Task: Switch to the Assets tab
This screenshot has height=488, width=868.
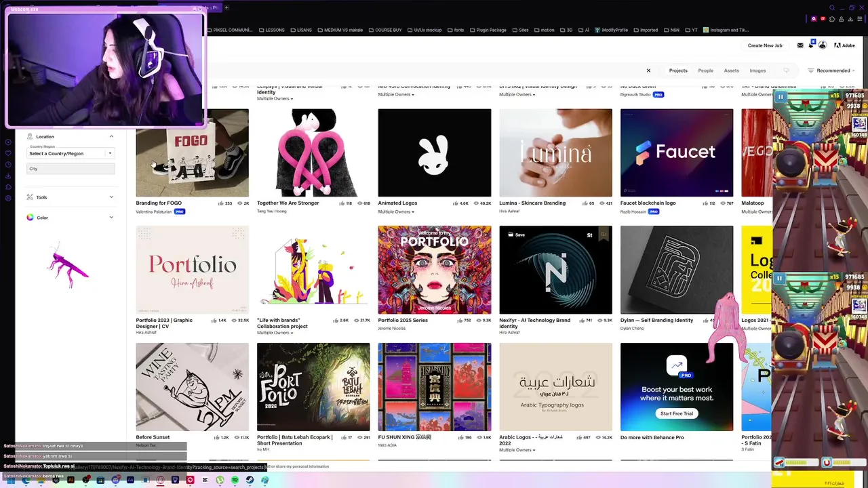Action: pyautogui.click(x=732, y=70)
